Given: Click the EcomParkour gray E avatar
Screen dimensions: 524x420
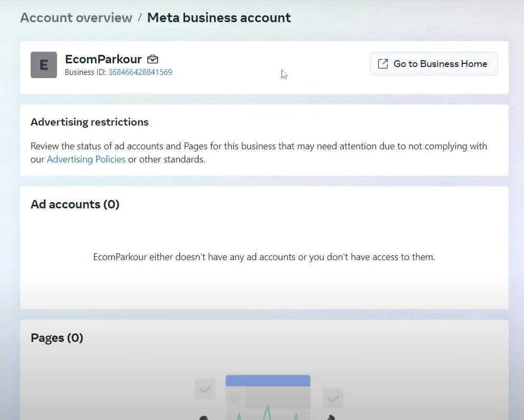Looking at the screenshot, I should (44, 65).
